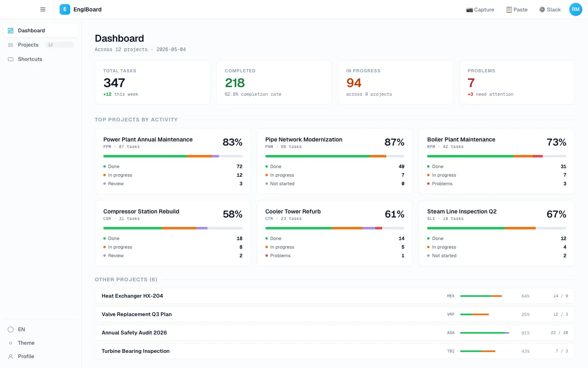
Task: Open the Dashboard menu item
Action: coord(40,31)
